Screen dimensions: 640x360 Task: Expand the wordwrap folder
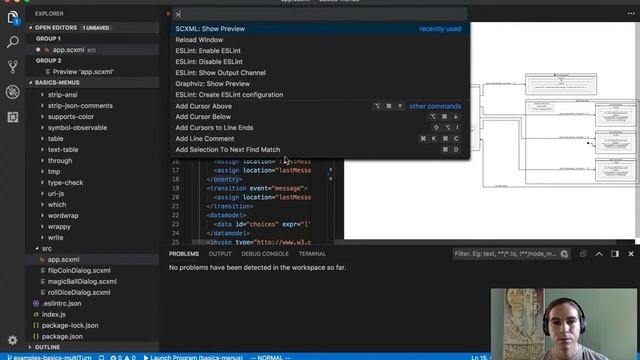[63, 216]
